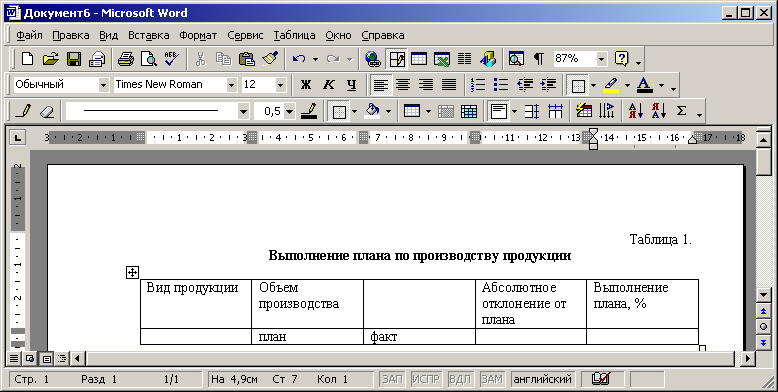
Task: Center align the text
Action: click(403, 85)
